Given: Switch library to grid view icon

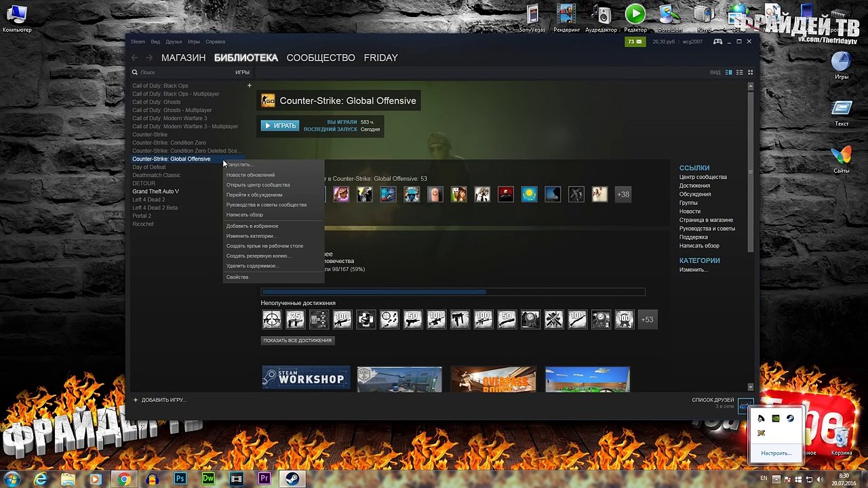Looking at the screenshot, I should tap(750, 72).
